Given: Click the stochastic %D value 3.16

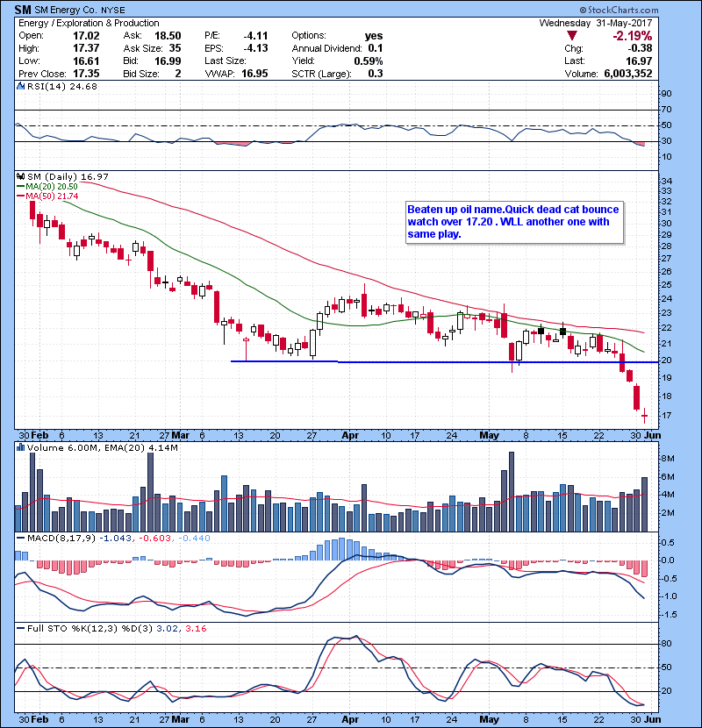Looking at the screenshot, I should (x=196, y=628).
